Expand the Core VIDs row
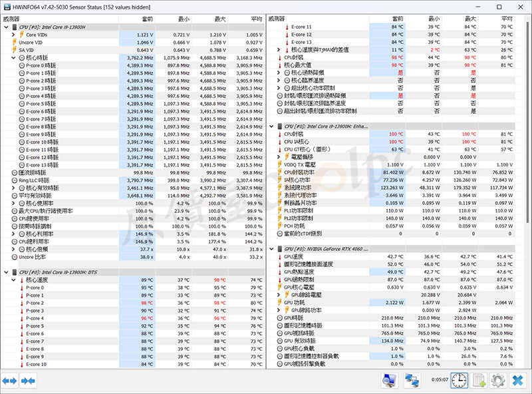The width and height of the screenshot is (532, 394). click(x=13, y=35)
